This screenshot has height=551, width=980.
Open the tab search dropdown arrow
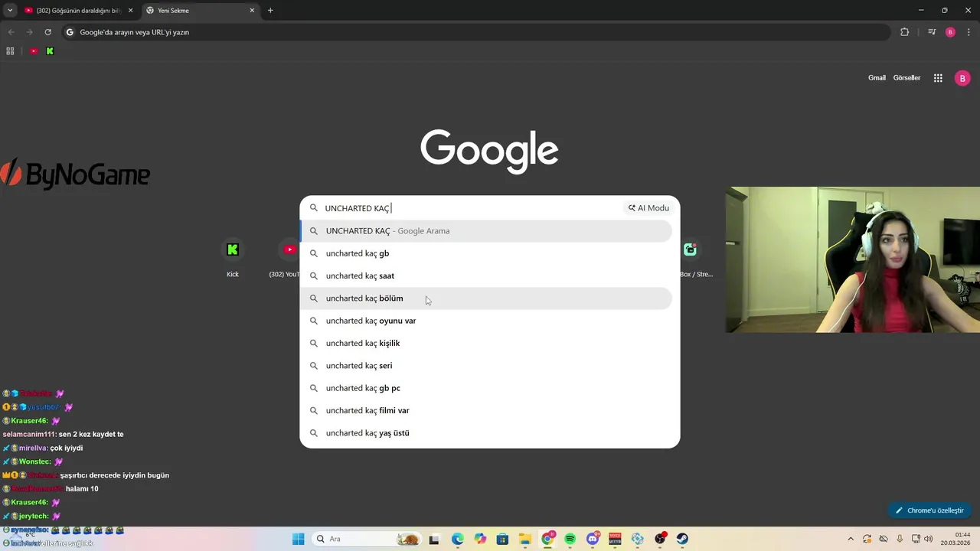coord(10,11)
